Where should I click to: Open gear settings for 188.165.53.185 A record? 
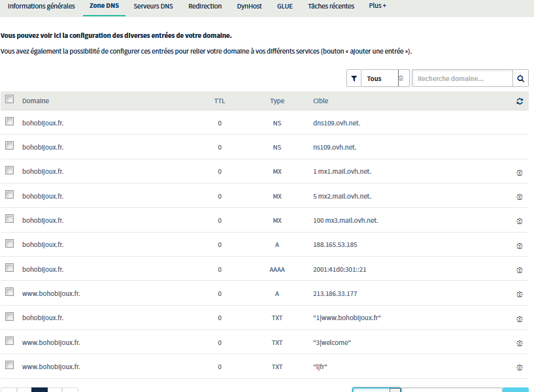[520, 246]
